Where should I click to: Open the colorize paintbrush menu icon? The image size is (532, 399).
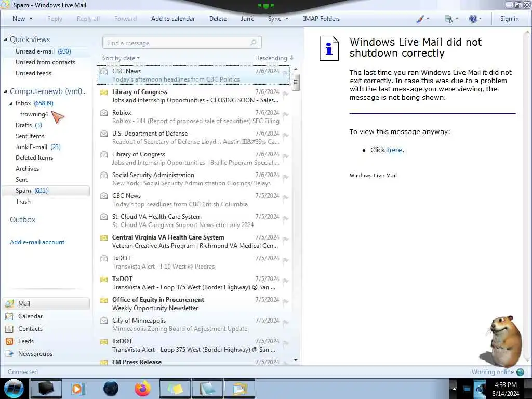(x=420, y=19)
